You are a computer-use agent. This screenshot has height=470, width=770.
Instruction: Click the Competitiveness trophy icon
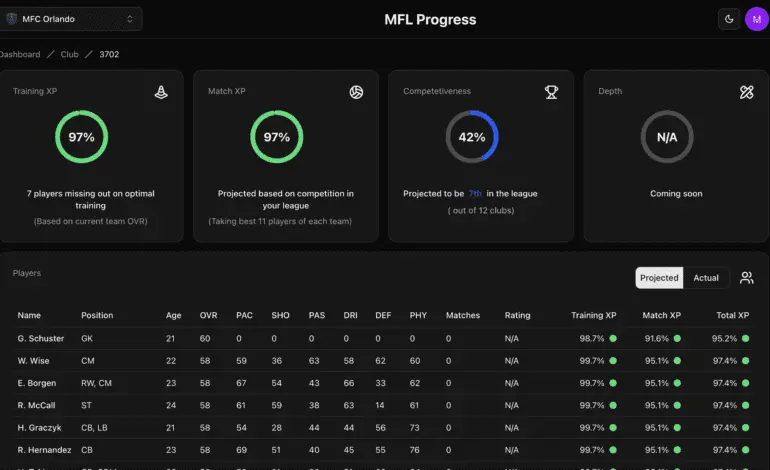[551, 92]
